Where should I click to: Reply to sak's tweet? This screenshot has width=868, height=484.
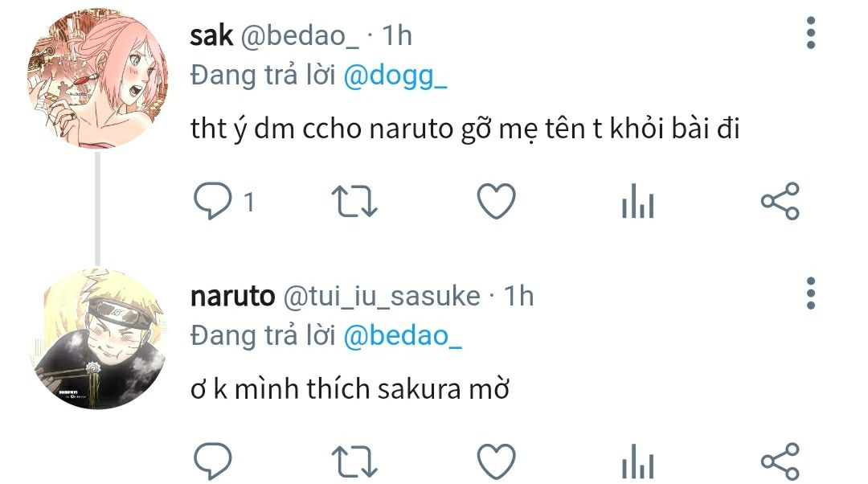coord(214,201)
